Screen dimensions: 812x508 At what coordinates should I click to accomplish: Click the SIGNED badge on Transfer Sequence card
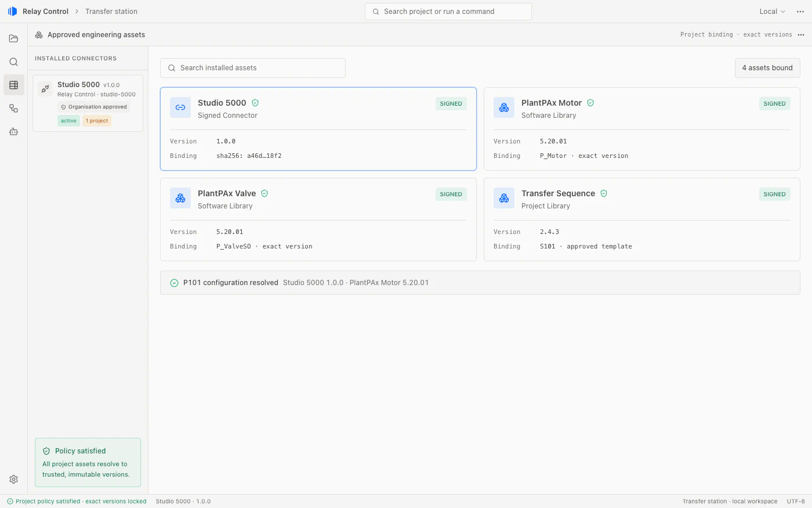coord(774,194)
